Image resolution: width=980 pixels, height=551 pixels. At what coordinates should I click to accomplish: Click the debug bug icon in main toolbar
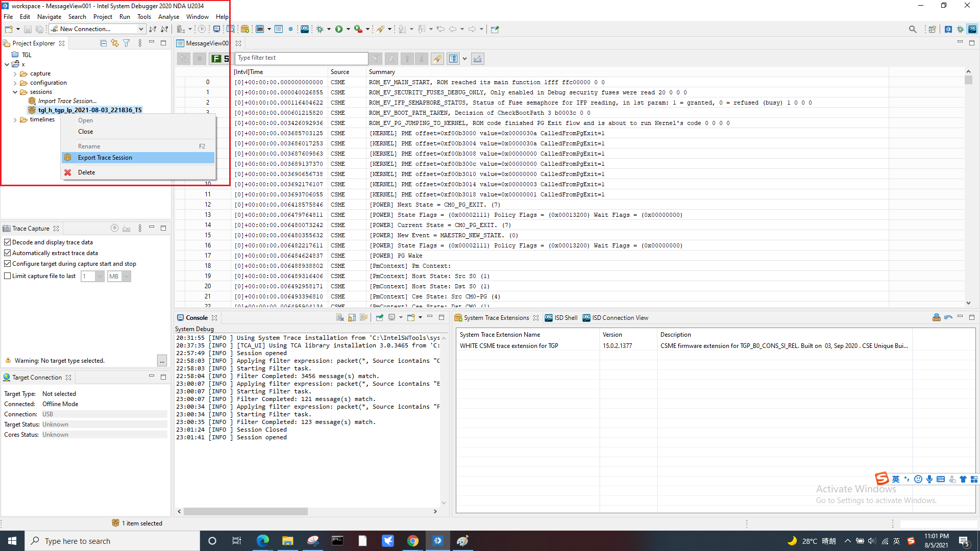(x=320, y=29)
